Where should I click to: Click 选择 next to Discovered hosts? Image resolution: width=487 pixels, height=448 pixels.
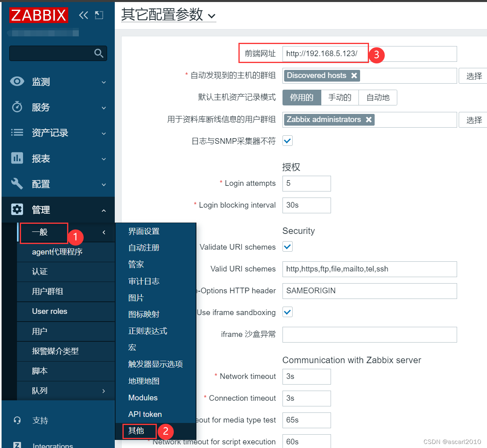pyautogui.click(x=474, y=76)
